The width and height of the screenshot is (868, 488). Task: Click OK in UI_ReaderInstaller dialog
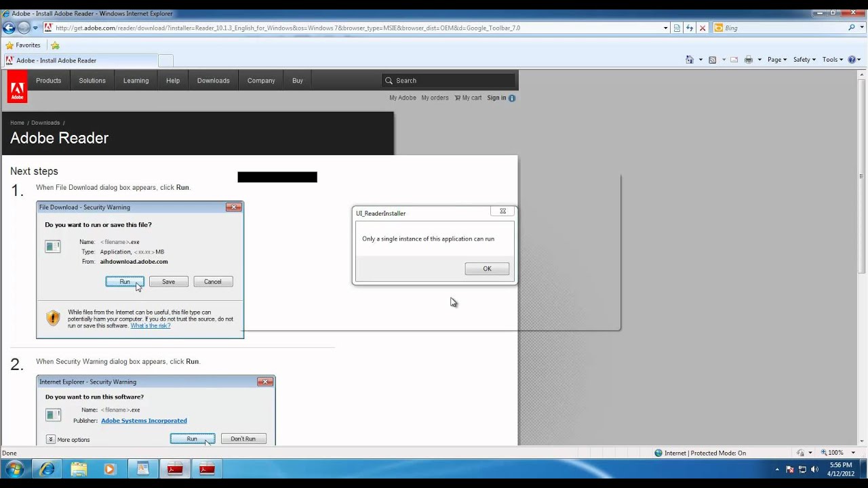(487, 269)
